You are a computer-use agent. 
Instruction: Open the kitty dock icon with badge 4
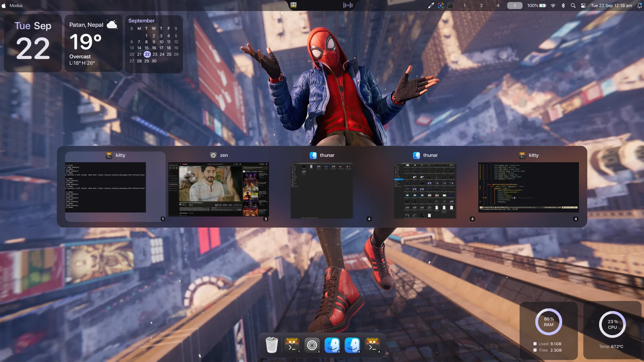tap(372, 345)
